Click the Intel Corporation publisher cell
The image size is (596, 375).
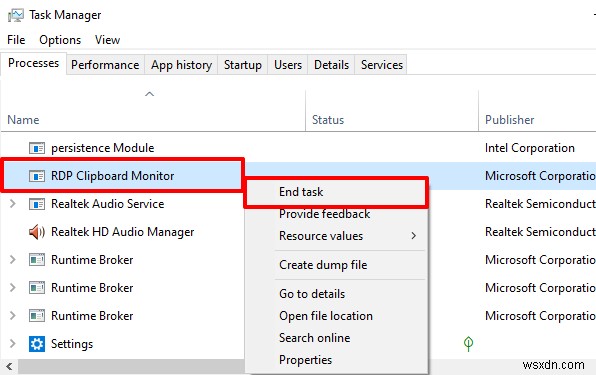[529, 148]
